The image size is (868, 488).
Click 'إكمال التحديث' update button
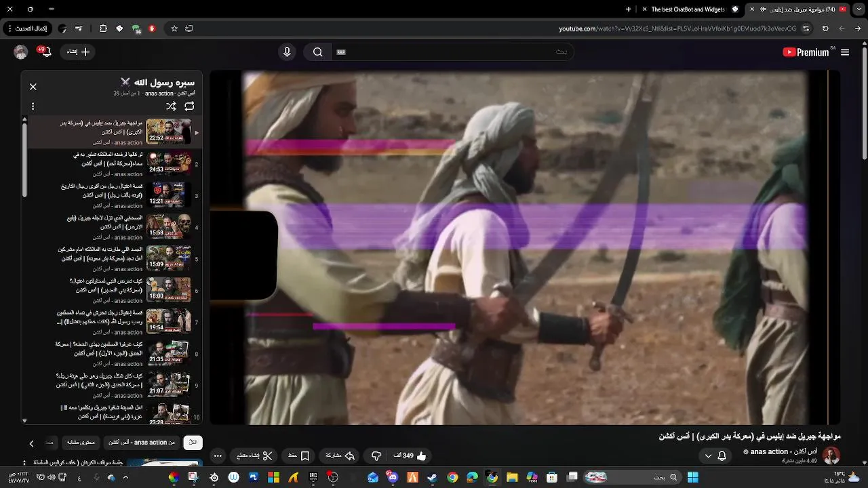27,28
